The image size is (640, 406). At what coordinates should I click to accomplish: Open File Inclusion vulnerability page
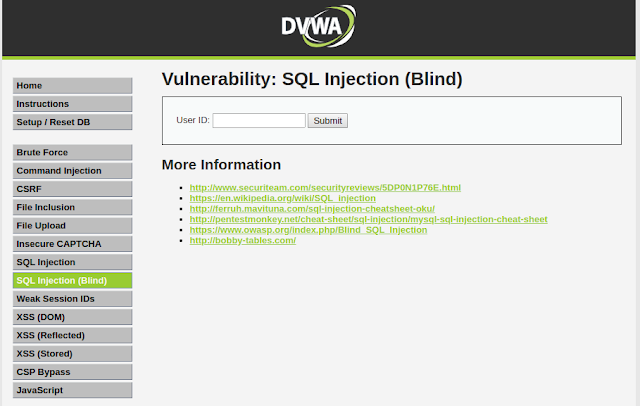coord(72,207)
